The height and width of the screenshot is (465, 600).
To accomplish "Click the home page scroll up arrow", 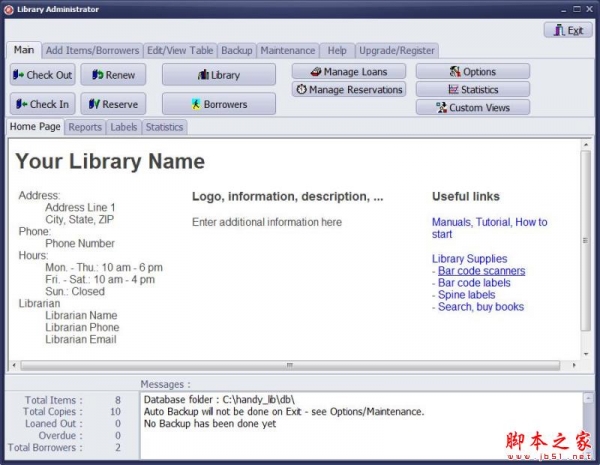I will pyautogui.click(x=586, y=145).
